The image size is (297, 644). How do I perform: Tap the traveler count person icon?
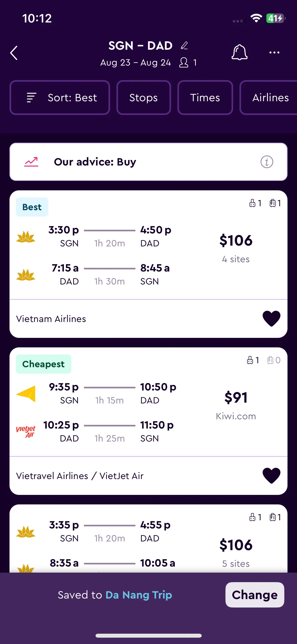(184, 63)
